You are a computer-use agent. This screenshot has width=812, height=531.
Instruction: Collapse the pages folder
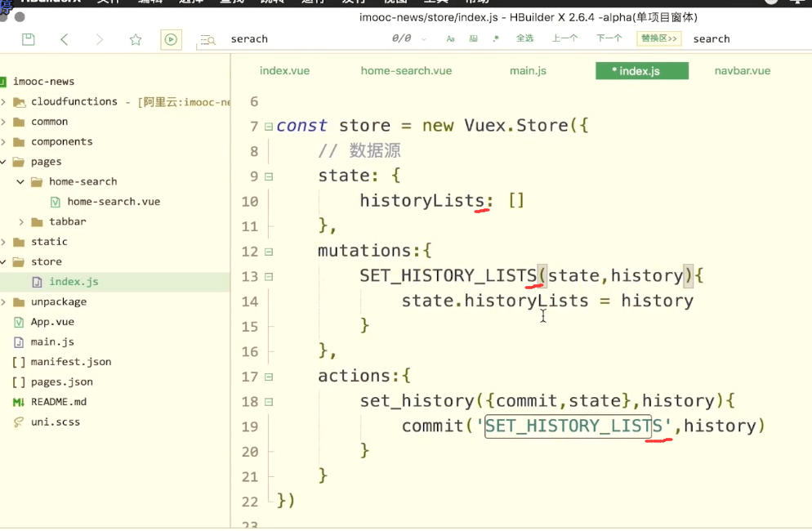tap(3, 162)
